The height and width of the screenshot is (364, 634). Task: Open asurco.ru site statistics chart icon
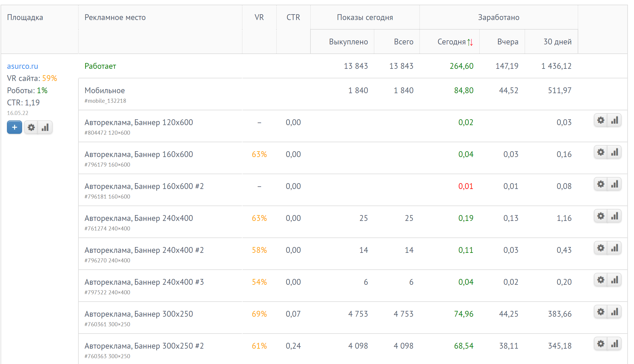[x=45, y=127]
